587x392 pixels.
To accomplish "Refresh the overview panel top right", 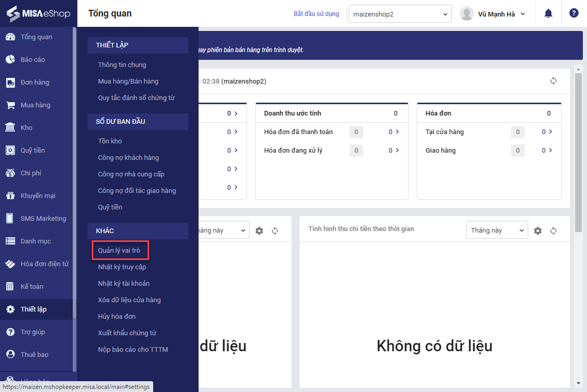I will [x=553, y=81].
